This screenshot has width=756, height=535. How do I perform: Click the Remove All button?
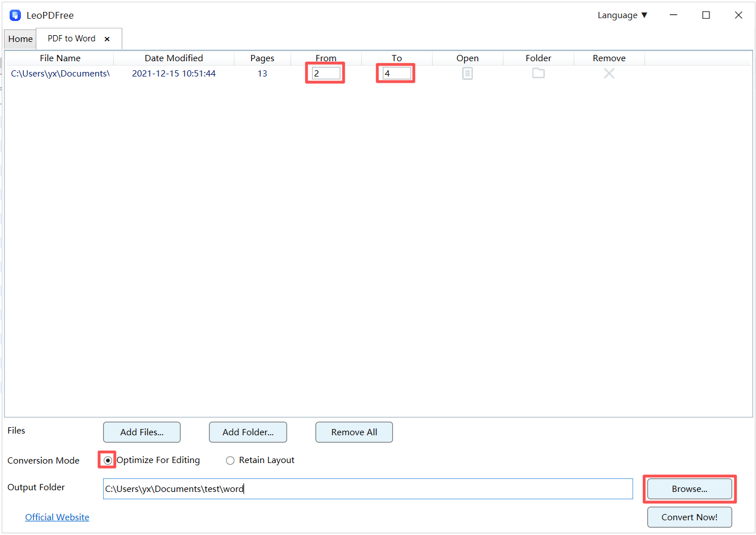click(x=354, y=432)
